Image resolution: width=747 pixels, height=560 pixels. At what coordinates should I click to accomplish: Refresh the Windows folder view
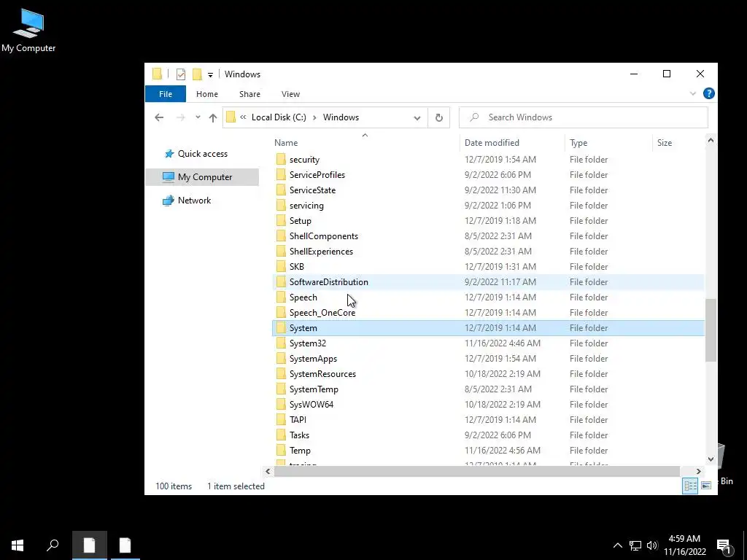pyautogui.click(x=438, y=117)
